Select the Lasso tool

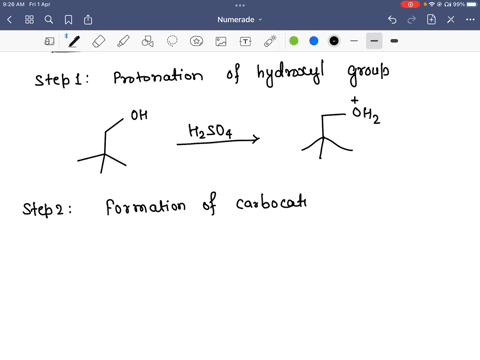172,41
